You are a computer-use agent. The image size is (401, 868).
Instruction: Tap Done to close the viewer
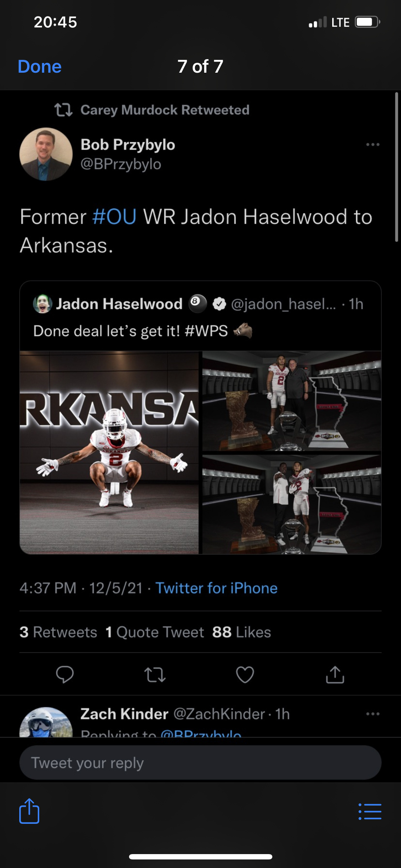40,67
